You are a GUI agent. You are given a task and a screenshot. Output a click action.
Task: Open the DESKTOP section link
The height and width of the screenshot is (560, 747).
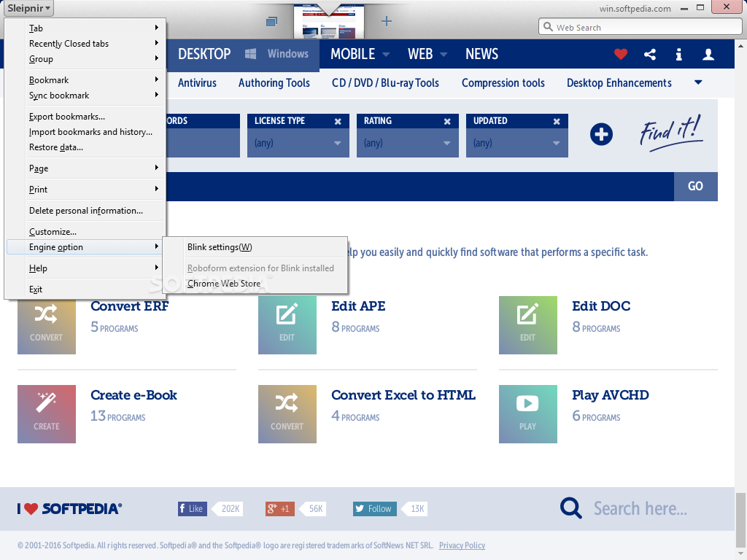click(x=204, y=54)
